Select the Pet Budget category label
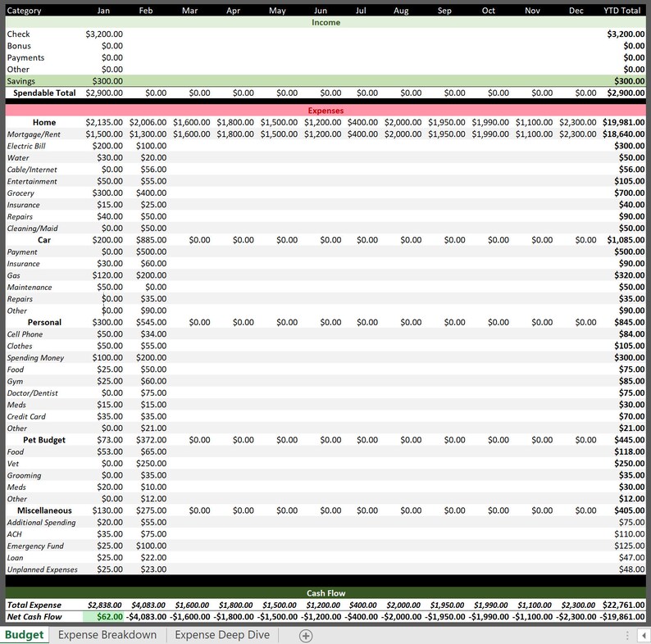This screenshot has width=651, height=644. (44, 440)
